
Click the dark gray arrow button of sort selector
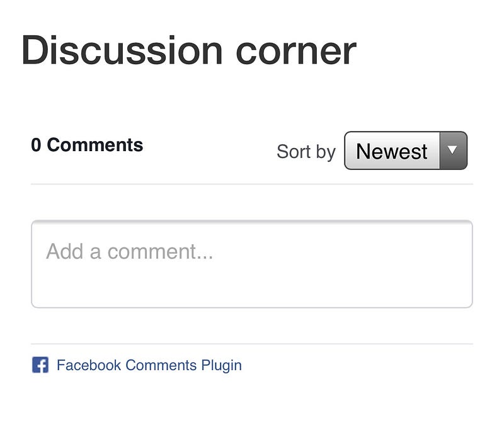453,150
